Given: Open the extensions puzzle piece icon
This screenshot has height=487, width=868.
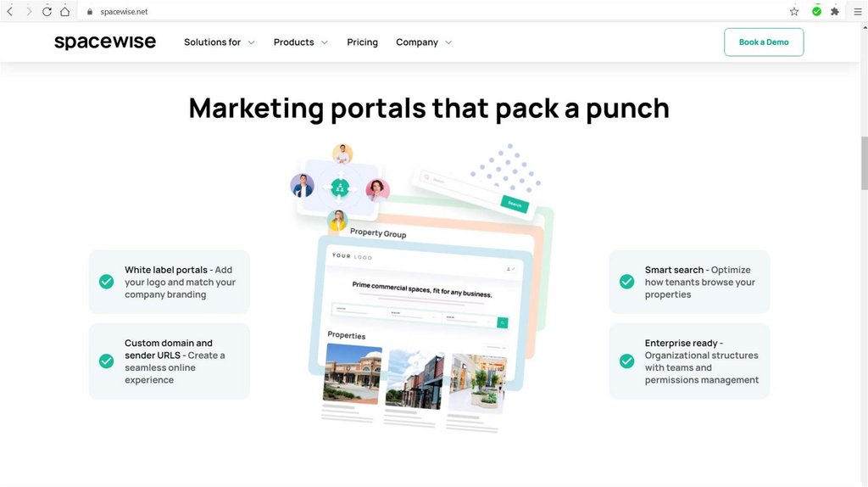Looking at the screenshot, I should click(x=835, y=11).
